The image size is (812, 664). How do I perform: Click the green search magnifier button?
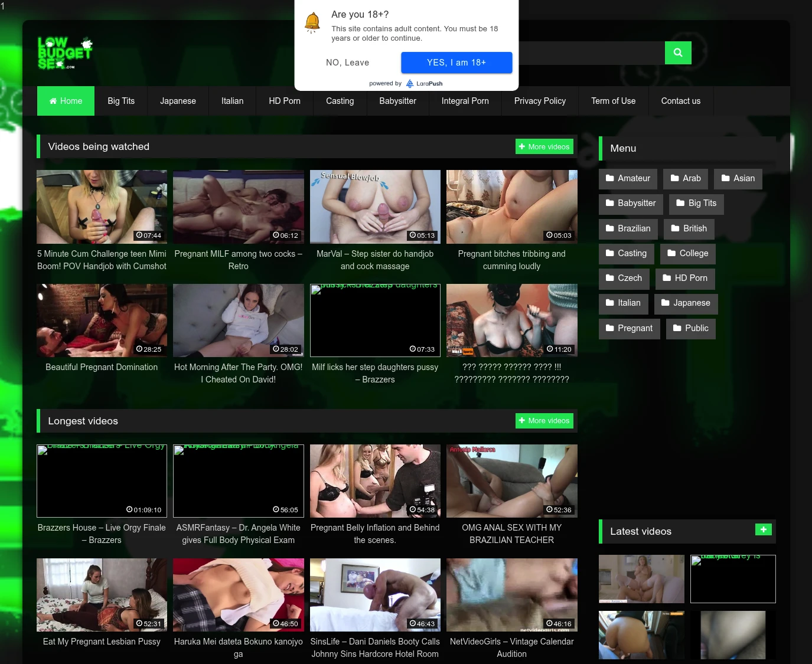[x=678, y=53]
